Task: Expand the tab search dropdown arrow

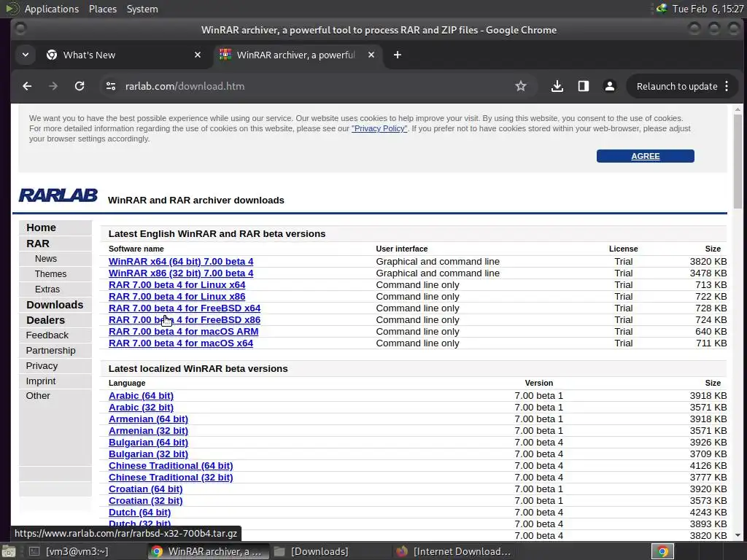Action: tap(26, 55)
